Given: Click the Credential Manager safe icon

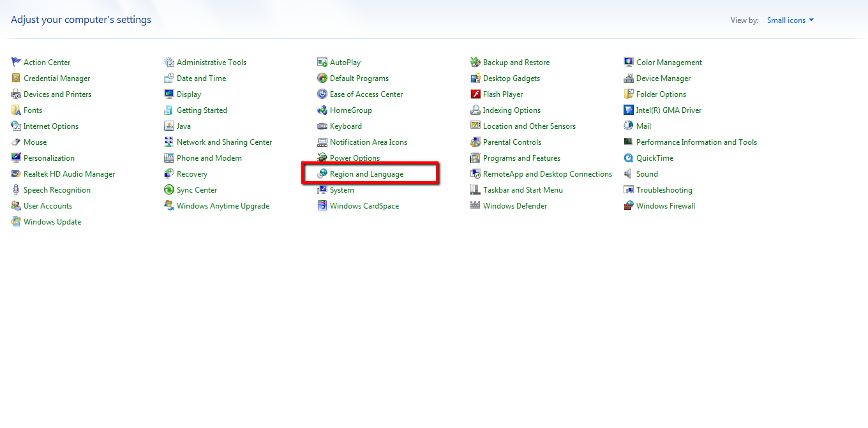Looking at the screenshot, I should 16,78.
